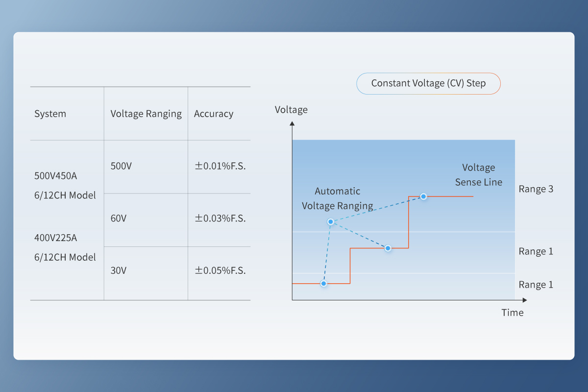Viewport: 588px width, 392px height.
Task: Click the blue dot under Automatic Voltage Ranging
Action: [331, 222]
